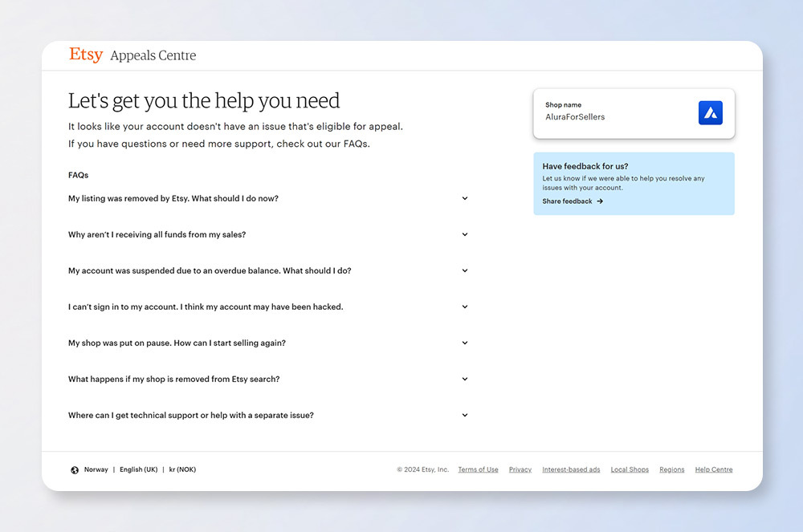
Task: Open the Privacy footer link
Action: click(520, 469)
